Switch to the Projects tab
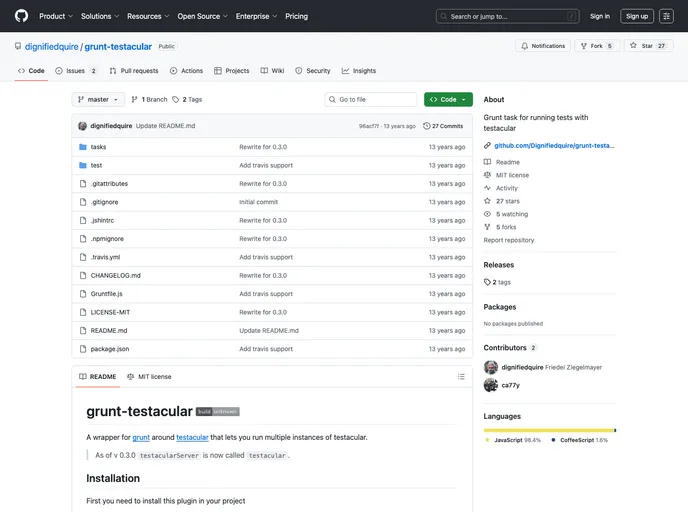This screenshot has width=688, height=512. [x=232, y=71]
